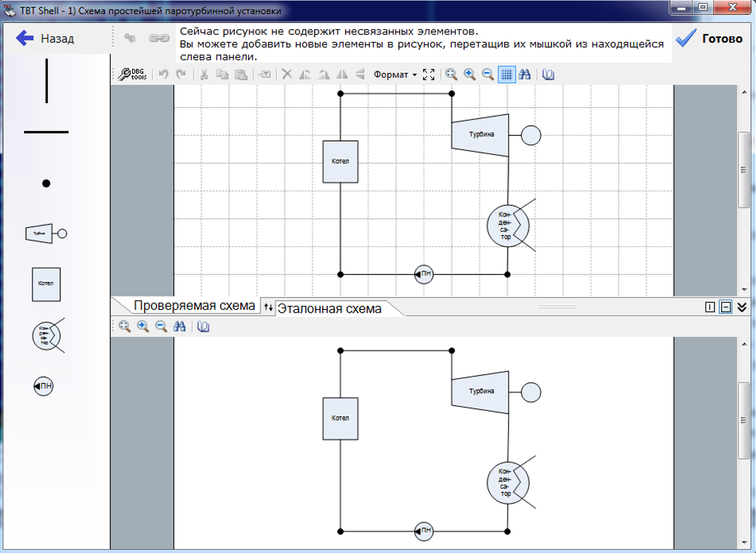
Task: Click the Назад back button
Action: 45,38
